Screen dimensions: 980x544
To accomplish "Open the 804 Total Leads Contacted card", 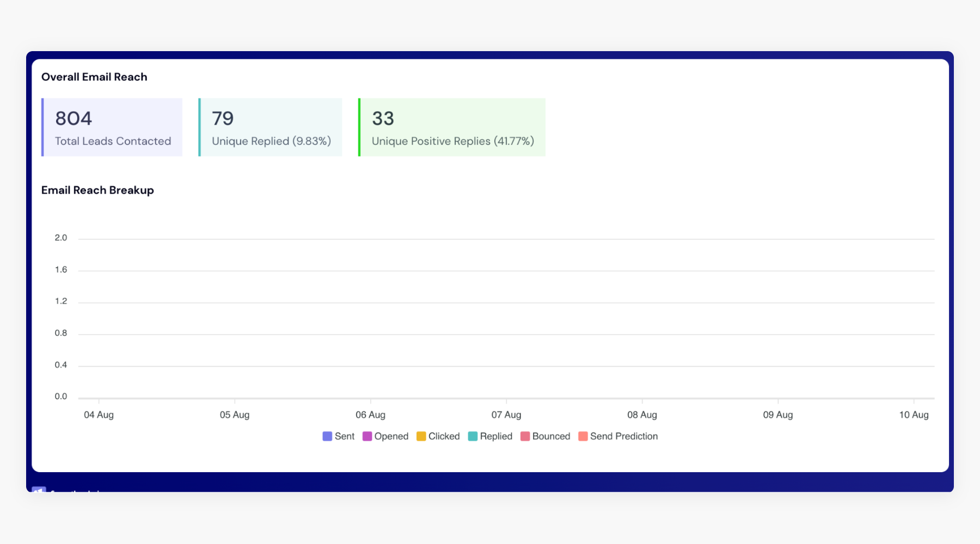I will [112, 127].
